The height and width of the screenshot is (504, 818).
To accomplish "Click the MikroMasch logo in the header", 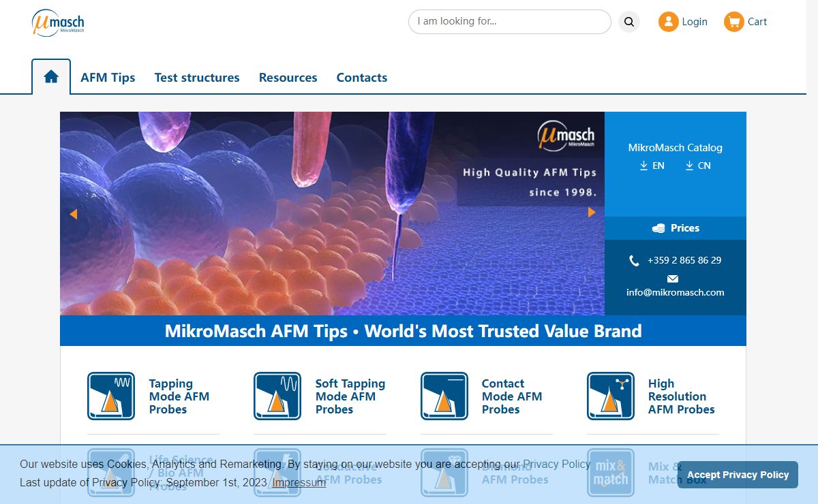I will pos(58,22).
